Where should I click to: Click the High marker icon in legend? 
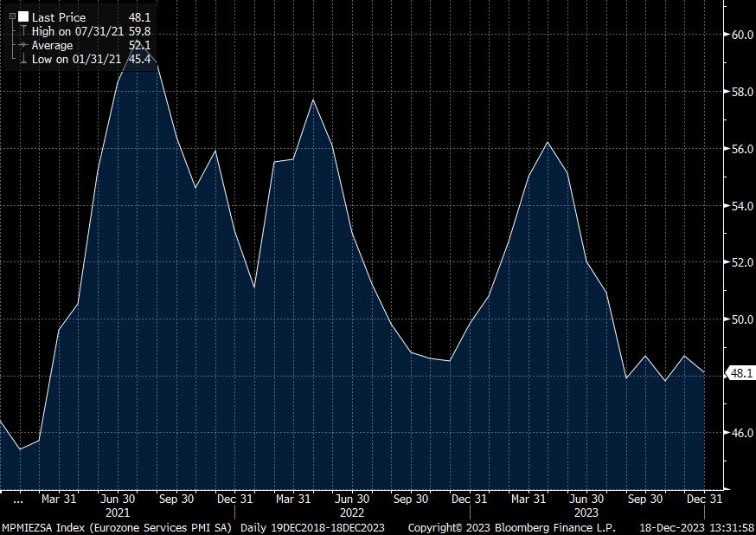[23, 31]
